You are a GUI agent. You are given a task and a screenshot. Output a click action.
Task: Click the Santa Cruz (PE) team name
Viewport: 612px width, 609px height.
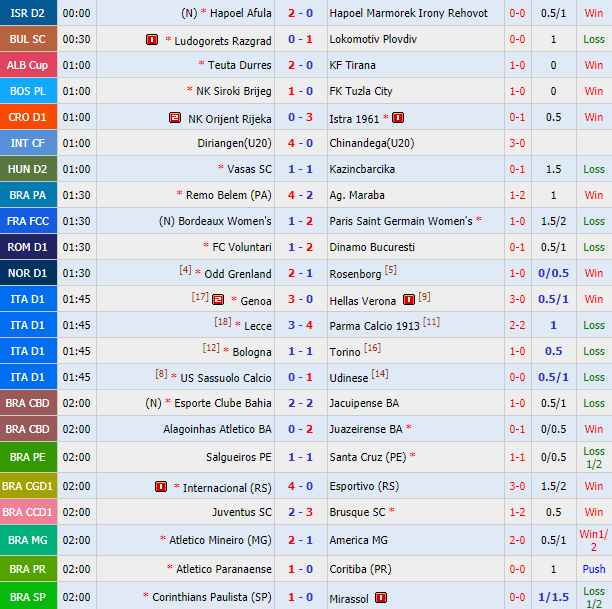(368, 457)
